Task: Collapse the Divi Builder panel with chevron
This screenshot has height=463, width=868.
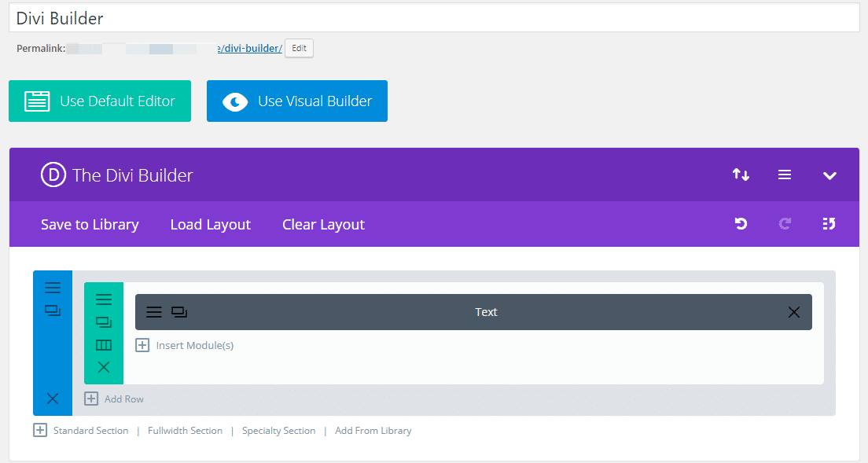Action: (x=829, y=176)
